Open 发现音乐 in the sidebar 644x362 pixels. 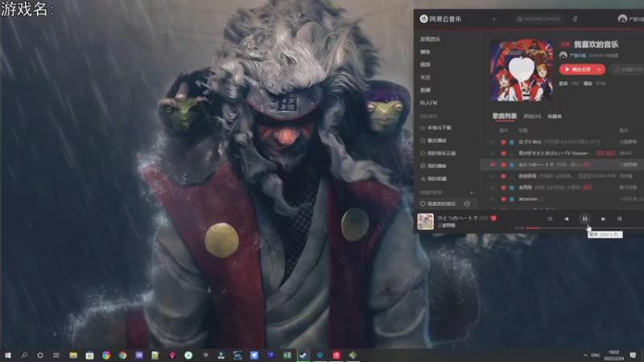tap(430, 39)
